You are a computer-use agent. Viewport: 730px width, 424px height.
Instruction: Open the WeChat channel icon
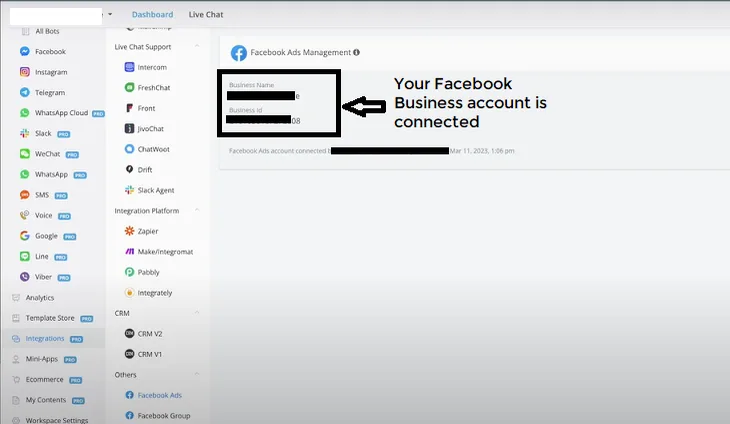[25, 154]
